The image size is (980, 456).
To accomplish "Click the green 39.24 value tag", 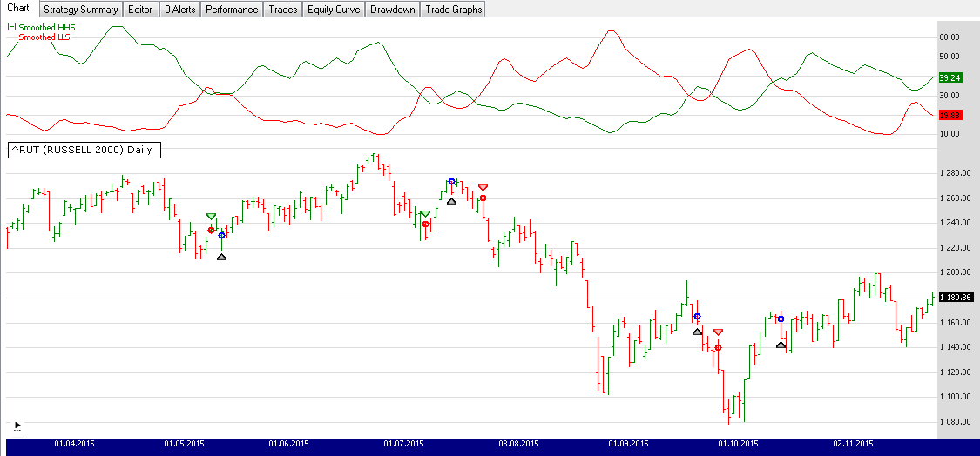I will pyautogui.click(x=949, y=77).
